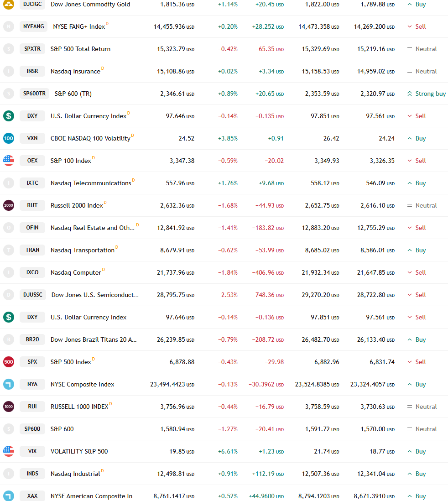This screenshot has height=501, width=448.
Task: Click the NYFANG row logo icon
Action: pos(9,26)
